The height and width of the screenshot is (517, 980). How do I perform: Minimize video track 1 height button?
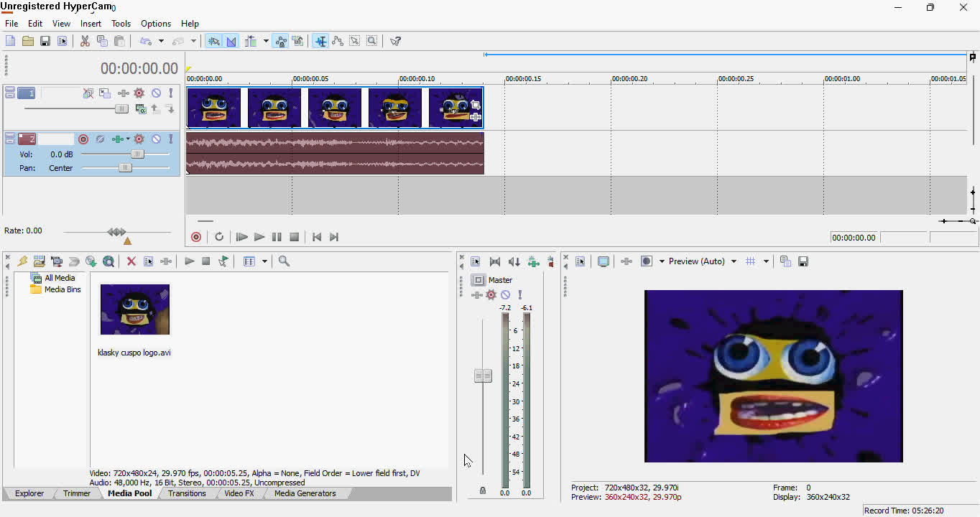click(x=9, y=90)
